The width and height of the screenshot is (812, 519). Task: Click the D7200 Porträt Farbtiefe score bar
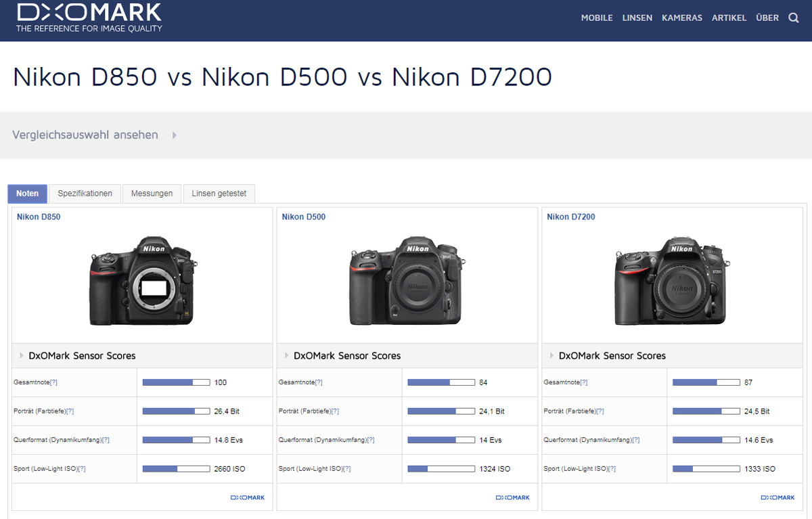[706, 411]
